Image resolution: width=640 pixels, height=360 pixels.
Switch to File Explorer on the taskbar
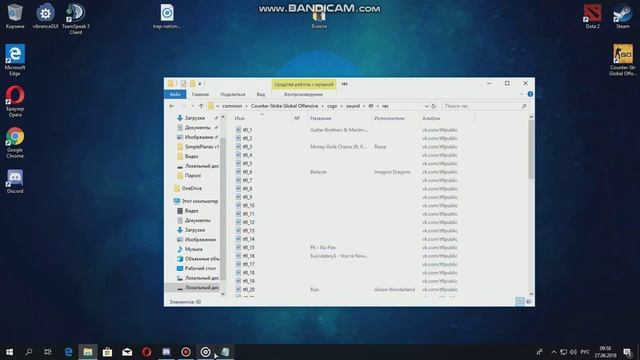pyautogui.click(x=88, y=352)
